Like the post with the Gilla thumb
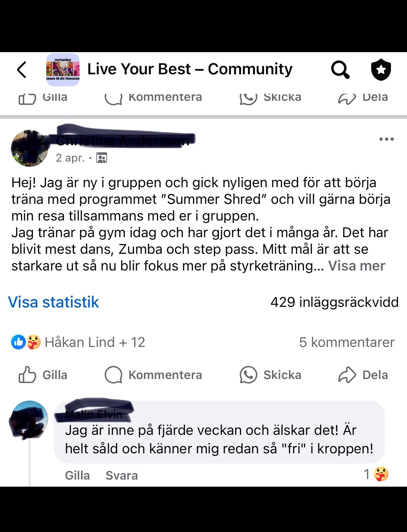The width and height of the screenshot is (407, 532). tap(43, 375)
